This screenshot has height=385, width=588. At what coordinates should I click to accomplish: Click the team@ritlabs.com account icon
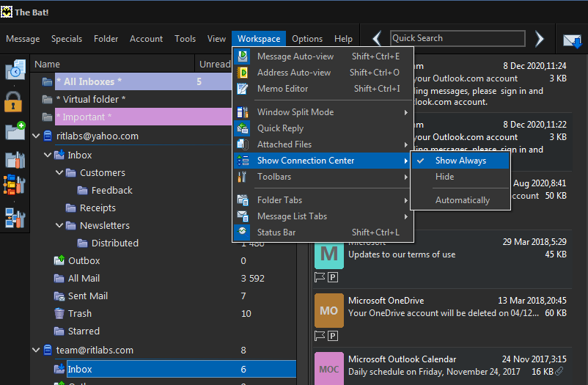[48, 350]
